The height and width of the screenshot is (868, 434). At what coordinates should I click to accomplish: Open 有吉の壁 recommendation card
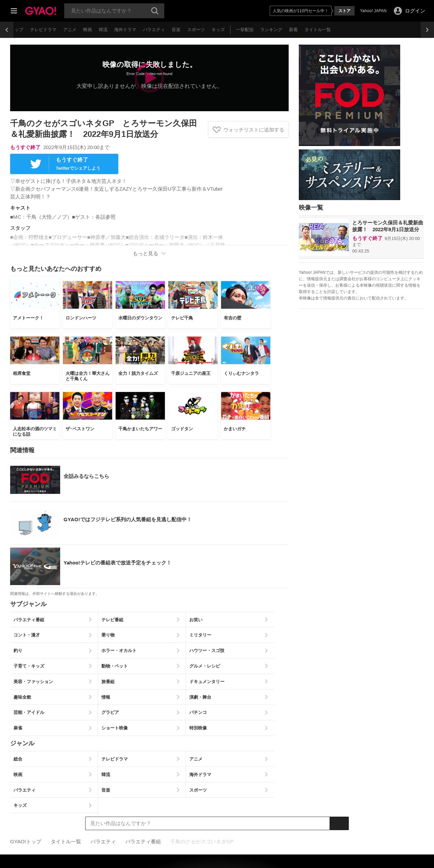click(x=246, y=303)
